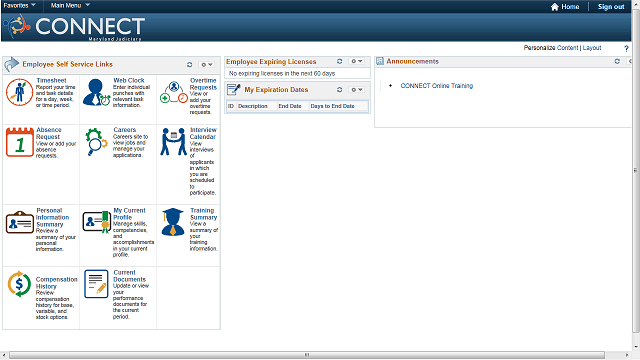Open Personalize Content link
Image resolution: width=640 pixels, height=360 pixels.
567,48
